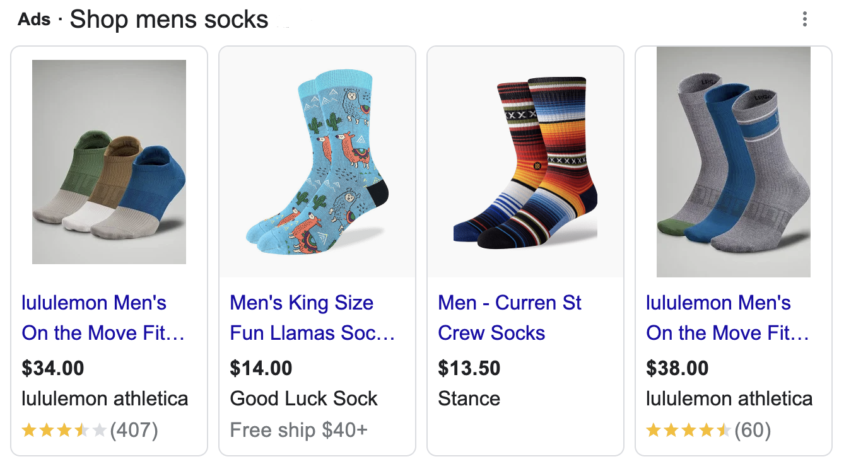Image resolution: width=868 pixels, height=464 pixels.
Task: Open the Men's King Size Fun Llamas link
Action: [x=312, y=317]
